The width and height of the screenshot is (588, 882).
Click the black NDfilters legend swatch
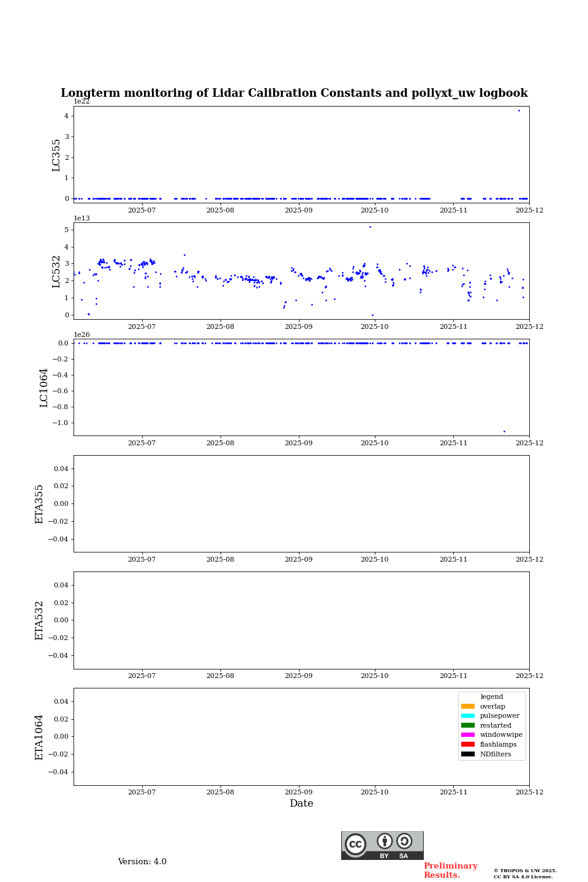467,754
